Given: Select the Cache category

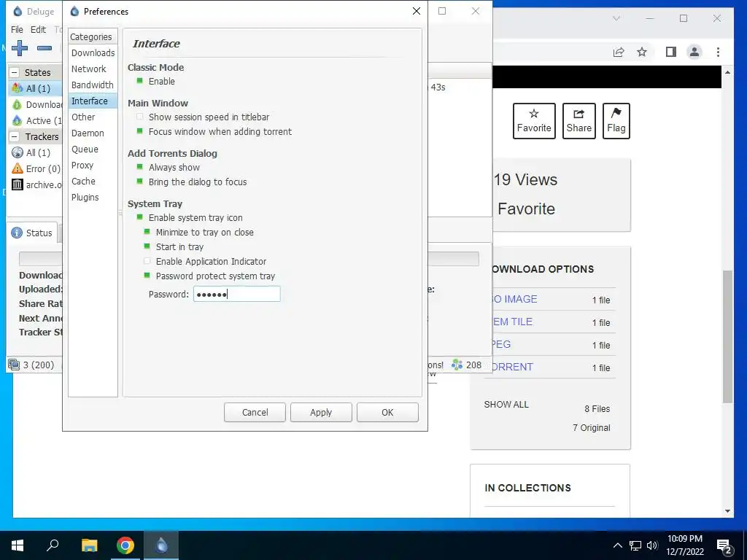Looking at the screenshot, I should (x=93, y=181).
